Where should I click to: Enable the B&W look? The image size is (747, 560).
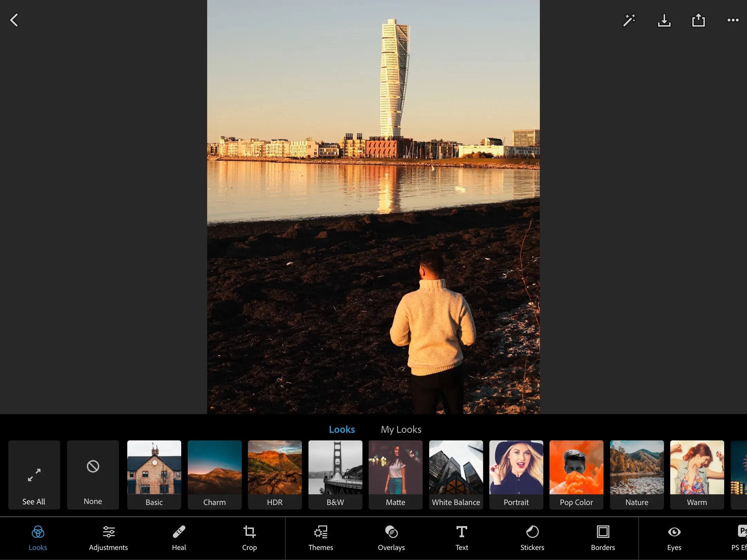pyautogui.click(x=334, y=475)
